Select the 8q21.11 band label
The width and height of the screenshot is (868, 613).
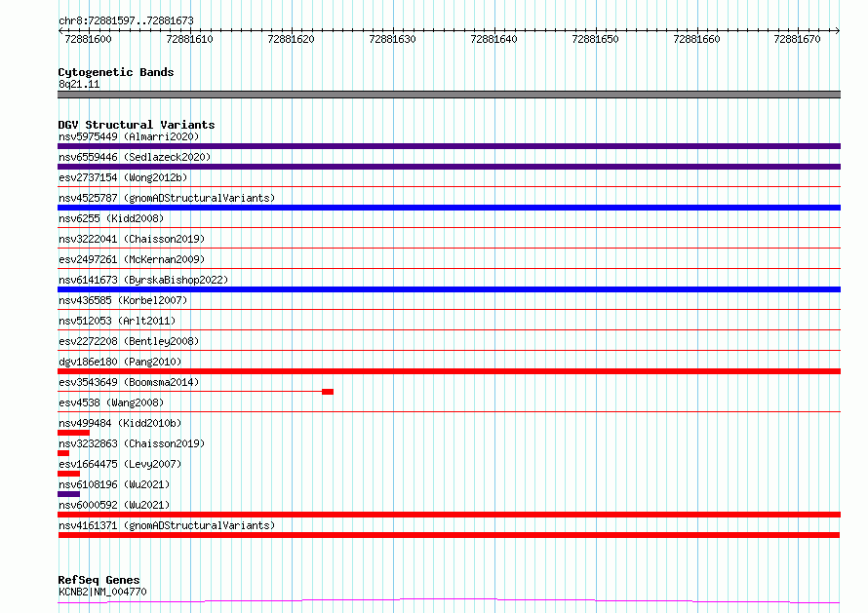[x=79, y=84]
